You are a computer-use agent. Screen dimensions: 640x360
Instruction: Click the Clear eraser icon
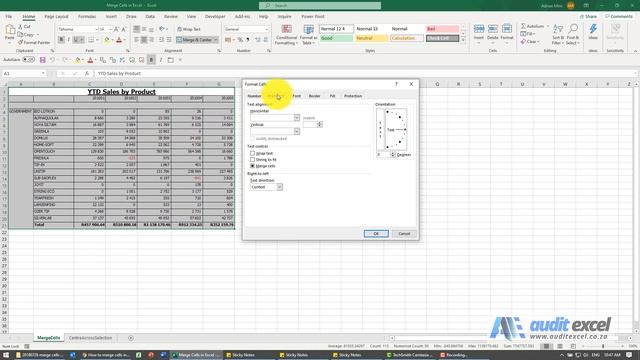click(x=523, y=42)
